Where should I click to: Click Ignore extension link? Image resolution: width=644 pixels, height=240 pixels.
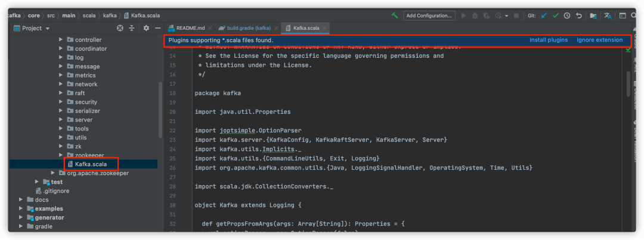600,40
